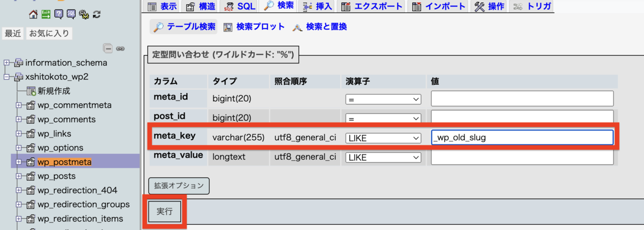This screenshot has width=644, height=230.
Task: Expand the wp_redirection_groups table node
Action: coord(19,204)
